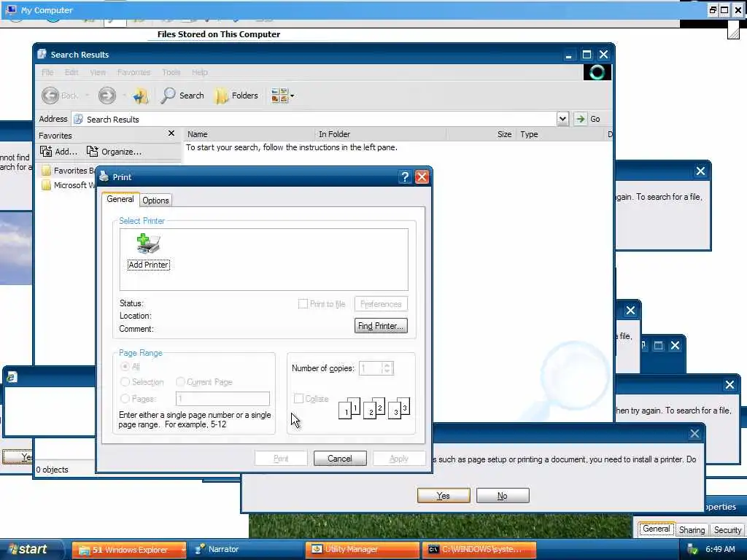This screenshot has width=747, height=560.
Task: Click the Search toolbar button
Action: pyautogui.click(x=182, y=96)
